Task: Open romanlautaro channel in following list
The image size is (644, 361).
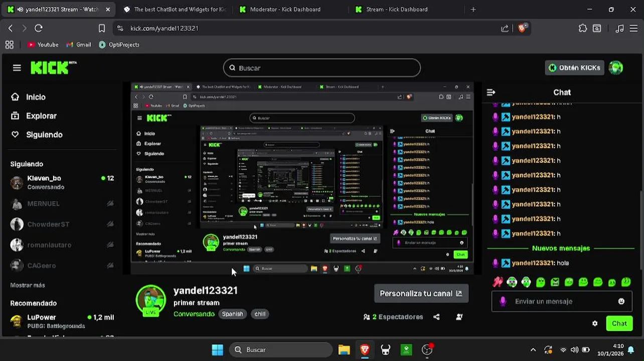Action: 62,245
